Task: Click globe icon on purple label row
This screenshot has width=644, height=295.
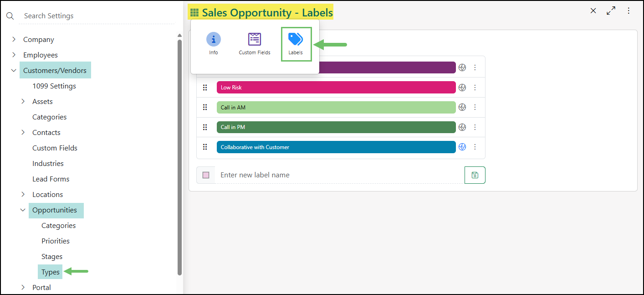Action: 462,67
